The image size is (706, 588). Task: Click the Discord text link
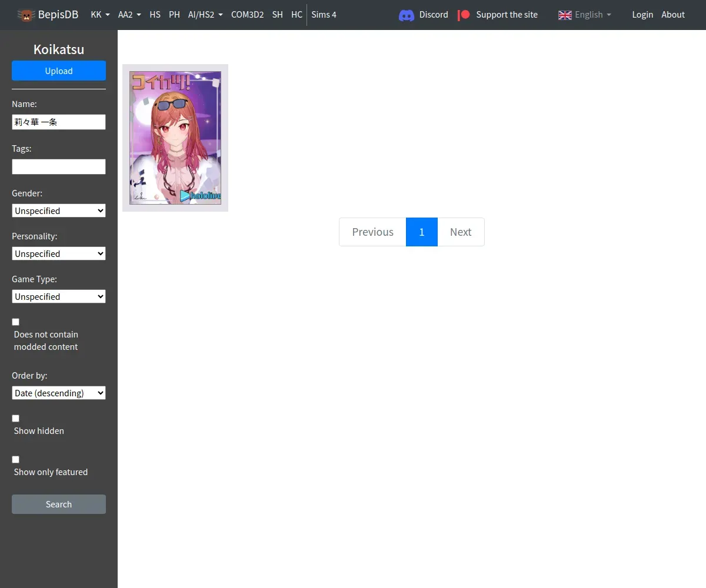tap(434, 15)
